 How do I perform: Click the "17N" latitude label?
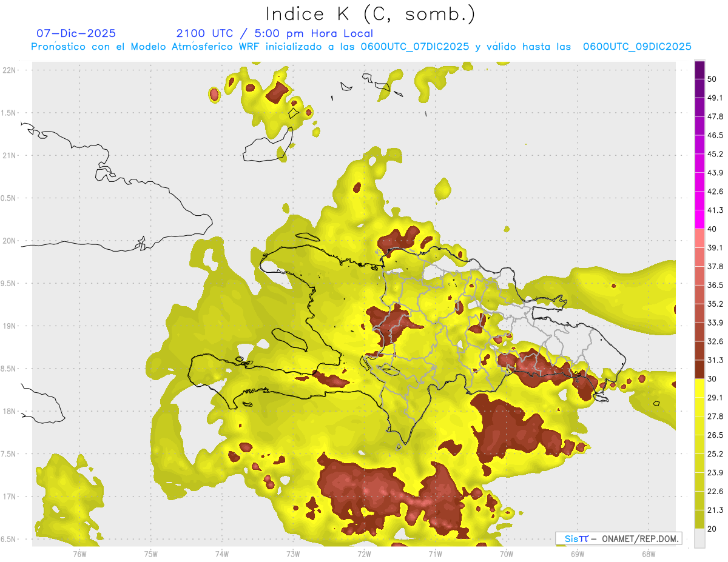pos(9,497)
